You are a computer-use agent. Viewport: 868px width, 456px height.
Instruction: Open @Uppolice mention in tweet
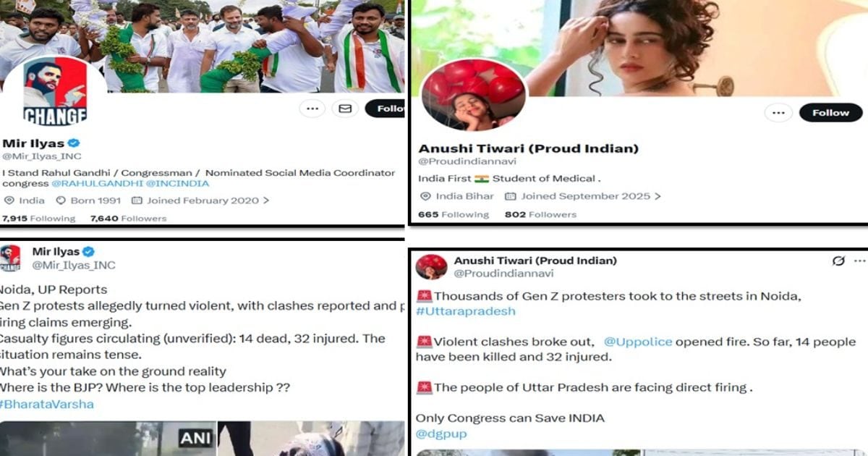click(638, 341)
